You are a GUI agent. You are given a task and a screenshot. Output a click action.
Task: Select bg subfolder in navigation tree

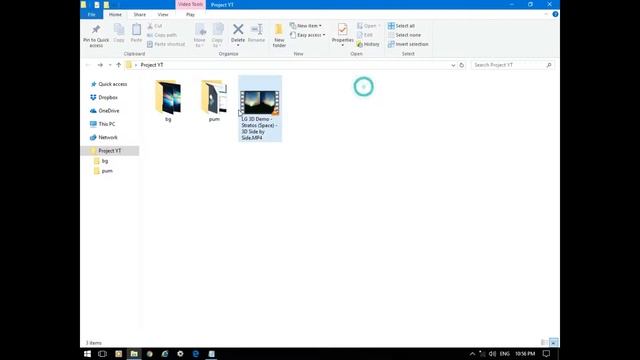tap(101, 161)
